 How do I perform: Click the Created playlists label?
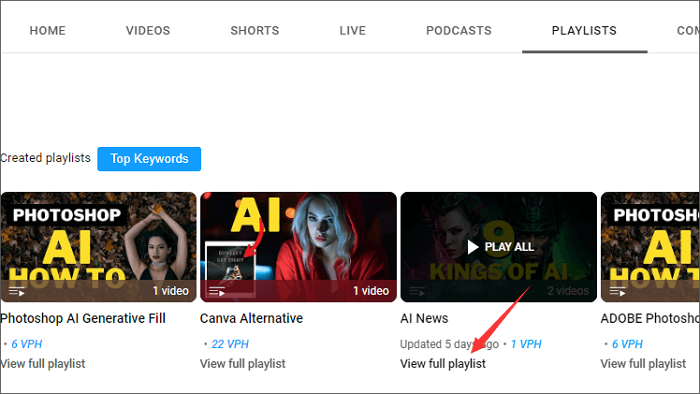tap(45, 158)
